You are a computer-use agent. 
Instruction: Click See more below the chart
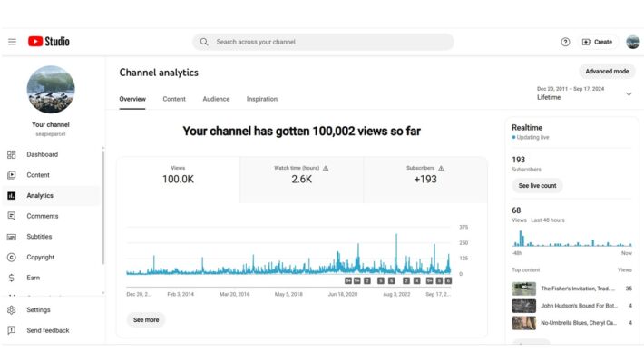(x=146, y=319)
